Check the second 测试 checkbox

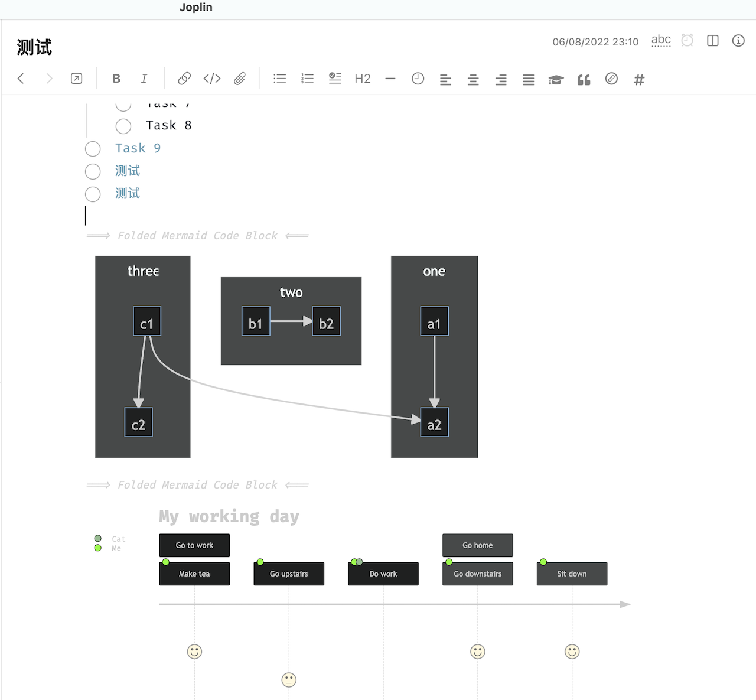coord(93,194)
